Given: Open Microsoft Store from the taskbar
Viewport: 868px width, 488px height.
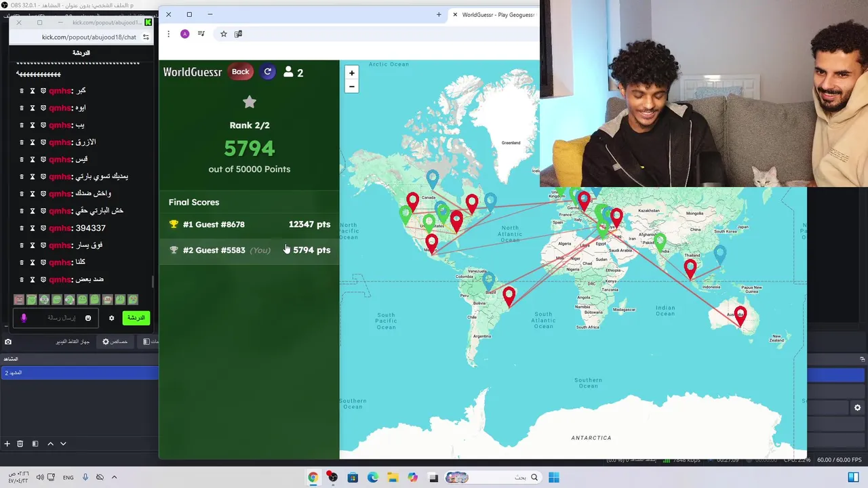Looking at the screenshot, I should click(353, 477).
